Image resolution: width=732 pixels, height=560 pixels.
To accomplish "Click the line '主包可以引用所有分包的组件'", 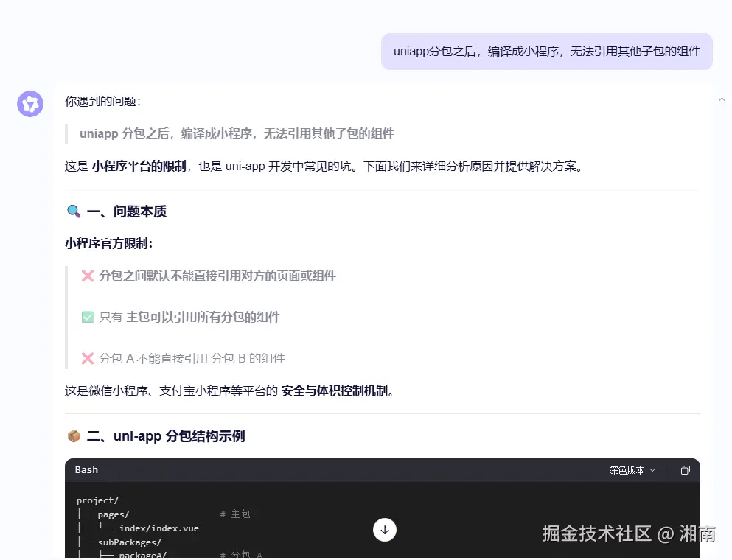I will (203, 318).
